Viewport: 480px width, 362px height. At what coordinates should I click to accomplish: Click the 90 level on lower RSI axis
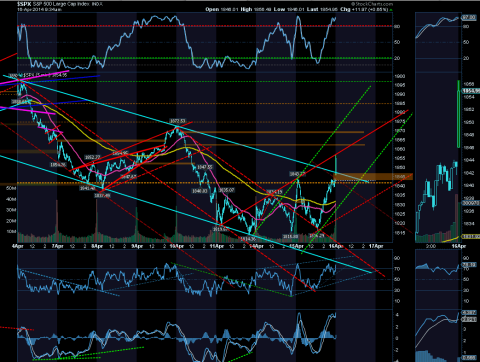[397, 258]
